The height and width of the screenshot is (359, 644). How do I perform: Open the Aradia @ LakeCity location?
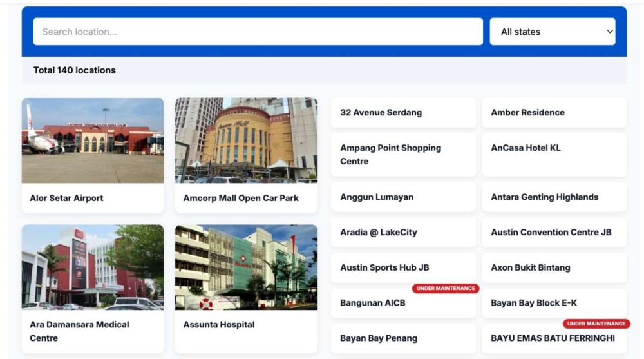coord(403,232)
